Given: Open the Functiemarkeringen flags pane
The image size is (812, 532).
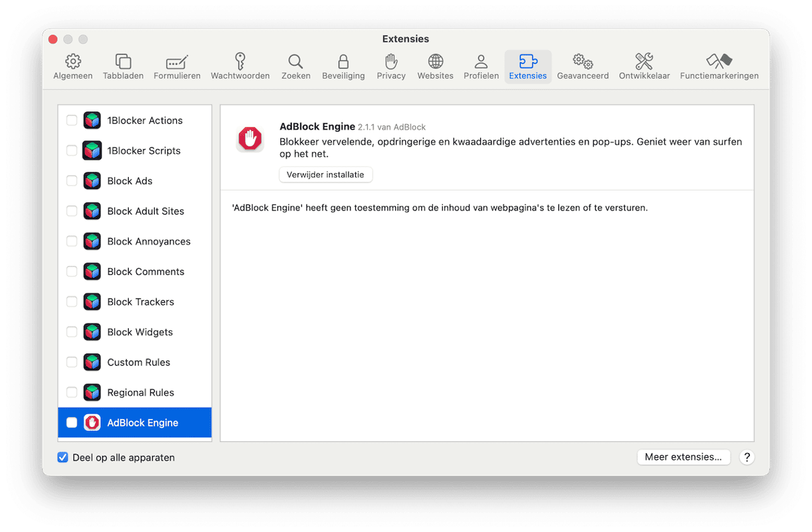Looking at the screenshot, I should (x=719, y=67).
